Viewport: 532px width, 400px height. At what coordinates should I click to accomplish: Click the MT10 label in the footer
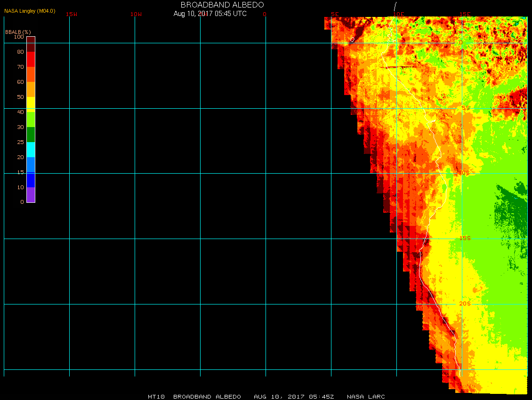pyautogui.click(x=156, y=397)
